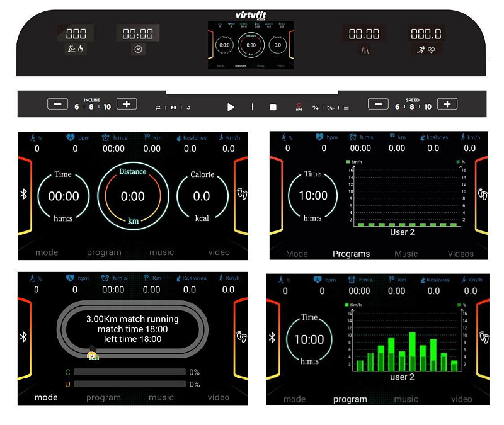This screenshot has width=504, height=425.
Task: Tap the Distance dial in top-left screen
Action: coord(133,196)
